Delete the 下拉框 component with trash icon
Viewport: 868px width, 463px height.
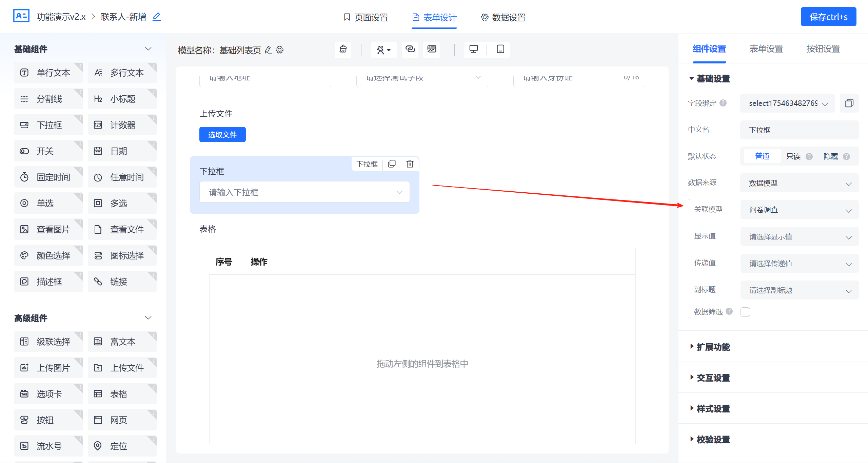(410, 163)
